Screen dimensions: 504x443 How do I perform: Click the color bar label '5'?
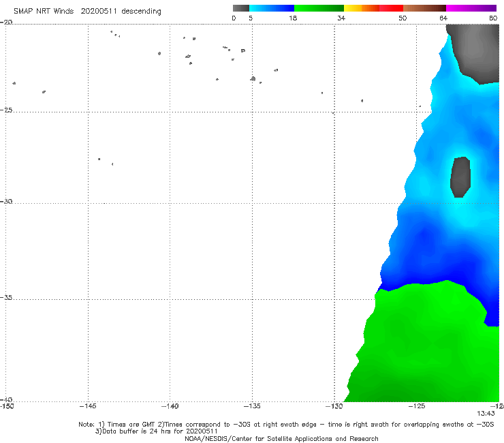(x=251, y=18)
